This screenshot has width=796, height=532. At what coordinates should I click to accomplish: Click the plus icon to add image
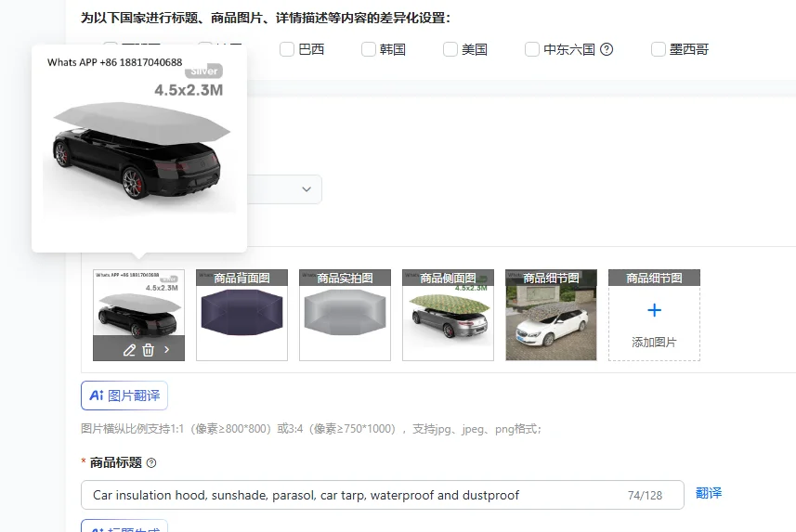pos(655,310)
